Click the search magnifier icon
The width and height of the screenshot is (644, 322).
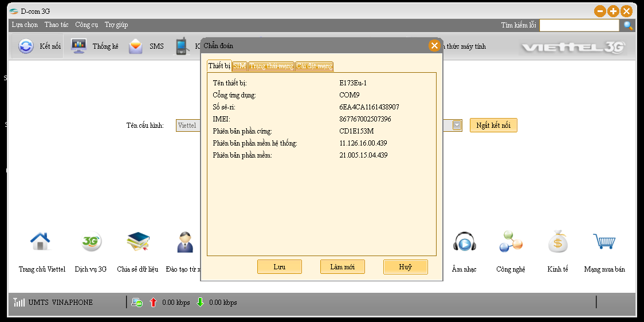pos(628,25)
